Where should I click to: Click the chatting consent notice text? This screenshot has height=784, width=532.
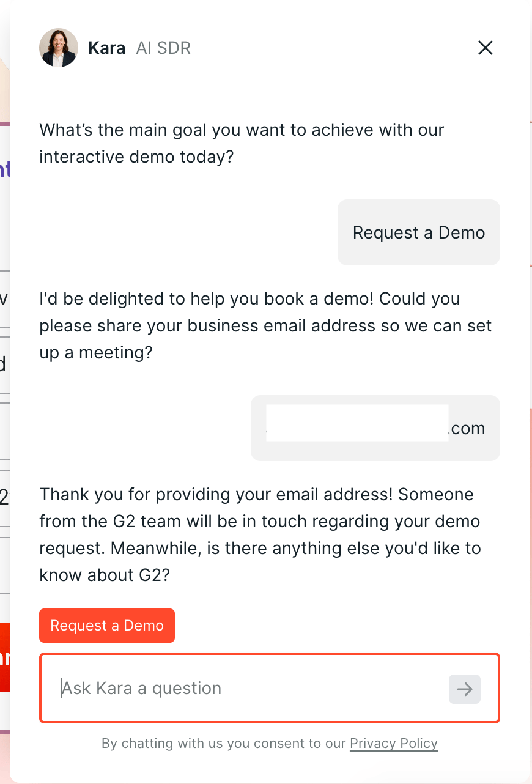tap(270, 744)
